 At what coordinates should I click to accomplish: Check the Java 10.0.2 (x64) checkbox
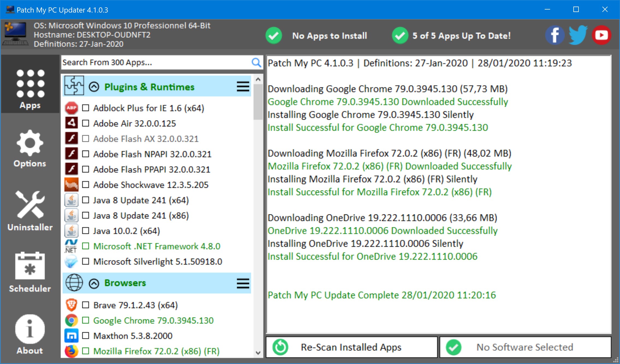pos(86,231)
